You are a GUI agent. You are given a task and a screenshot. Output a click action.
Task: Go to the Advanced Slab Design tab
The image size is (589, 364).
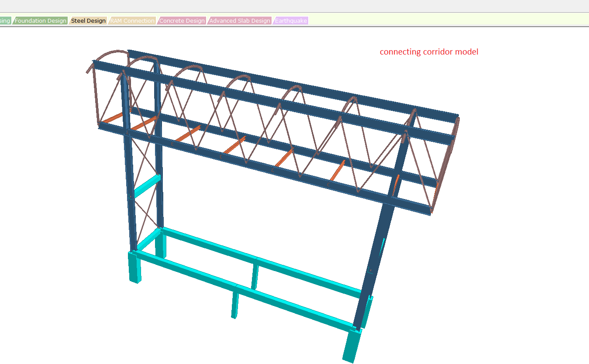(x=240, y=21)
